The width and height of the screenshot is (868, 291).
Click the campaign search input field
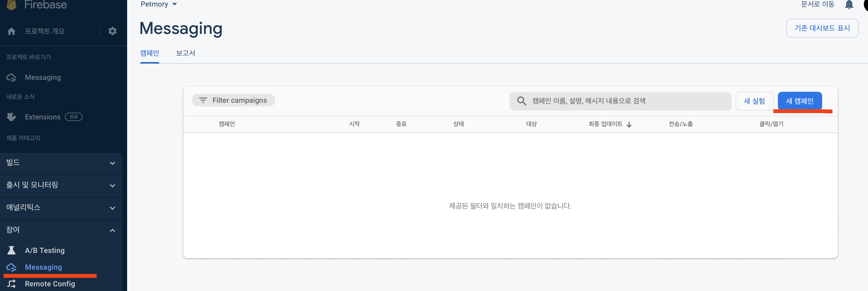pos(627,101)
